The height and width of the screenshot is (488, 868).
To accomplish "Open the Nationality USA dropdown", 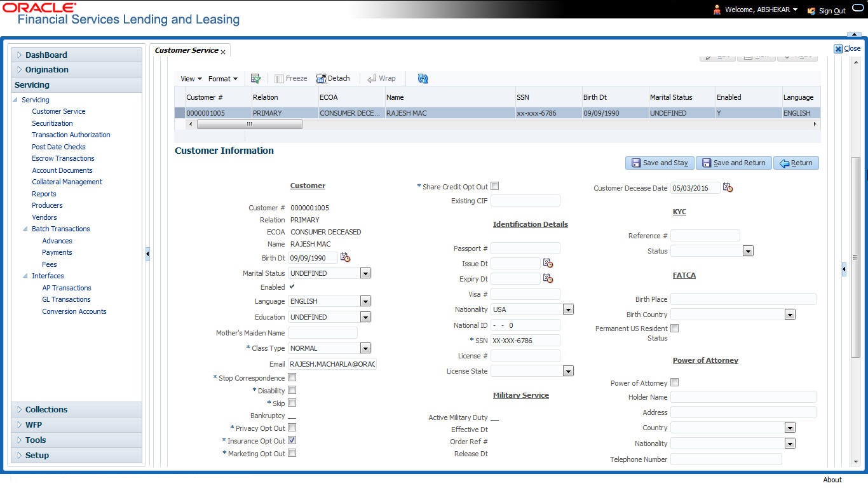I will click(568, 309).
